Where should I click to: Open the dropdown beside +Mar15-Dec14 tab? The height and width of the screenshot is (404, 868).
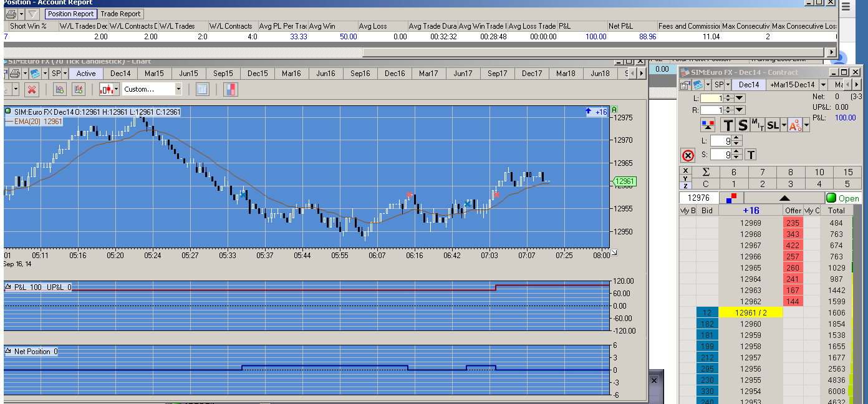(823, 85)
